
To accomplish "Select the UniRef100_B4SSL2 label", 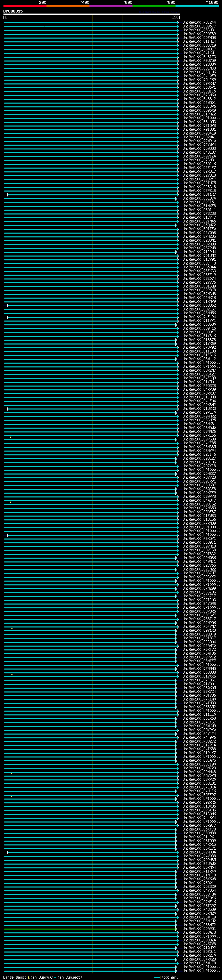I will tap(199, 99).
